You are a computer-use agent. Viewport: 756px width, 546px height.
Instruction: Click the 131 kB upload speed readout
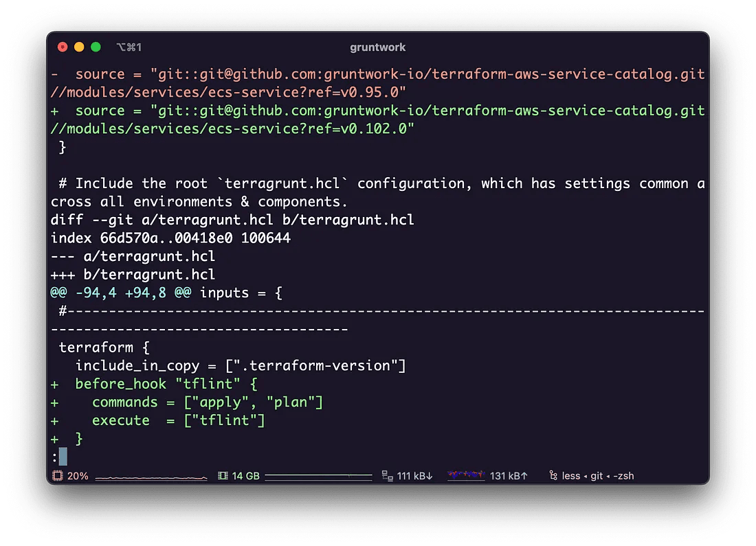(509, 476)
